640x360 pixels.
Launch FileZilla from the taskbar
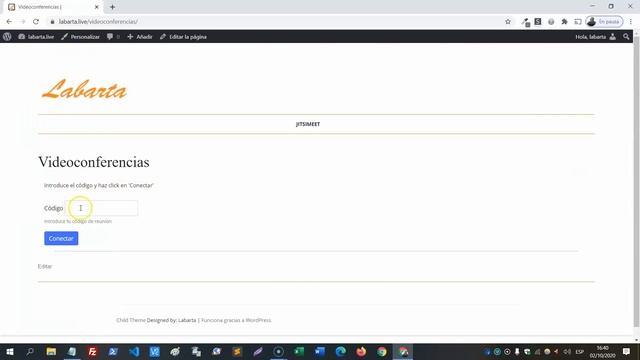pyautogui.click(x=92, y=351)
